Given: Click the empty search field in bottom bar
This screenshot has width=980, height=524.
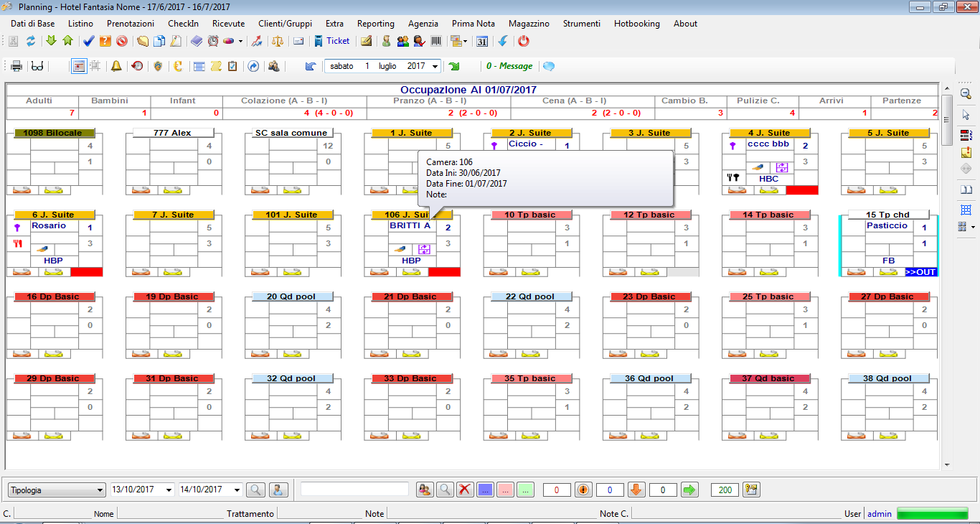Looking at the screenshot, I should (x=354, y=489).
